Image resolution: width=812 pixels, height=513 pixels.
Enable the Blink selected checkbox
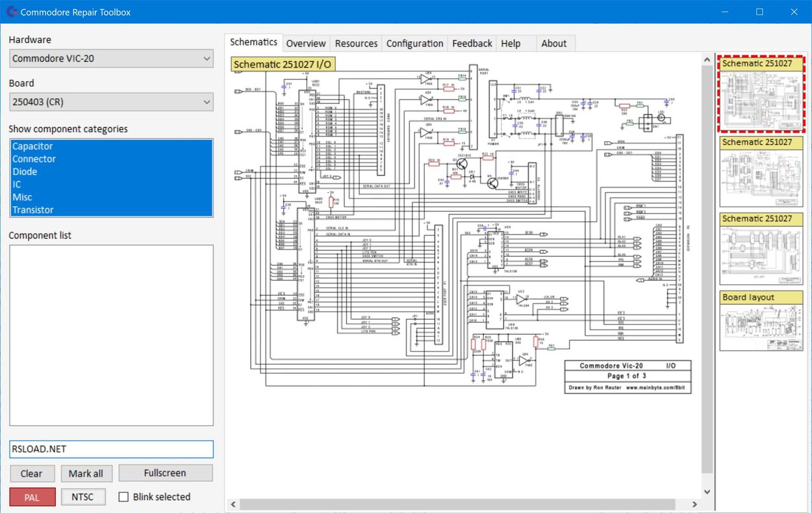pyautogui.click(x=123, y=497)
